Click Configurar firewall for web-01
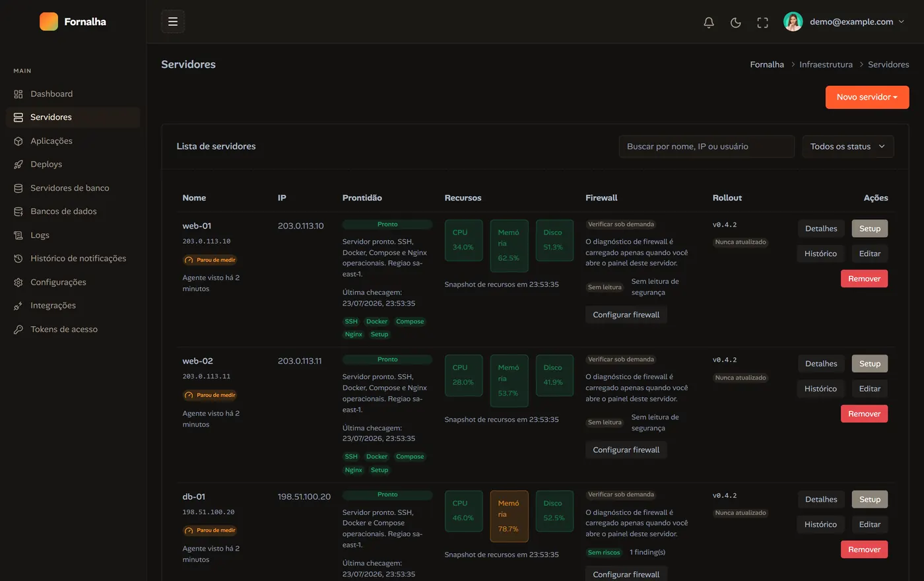 coord(626,315)
